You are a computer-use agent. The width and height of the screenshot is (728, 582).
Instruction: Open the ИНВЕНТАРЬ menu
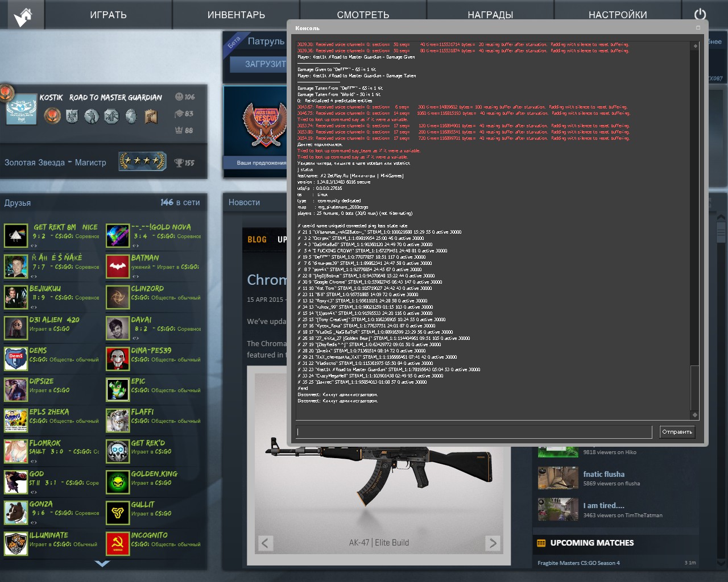coord(236,15)
